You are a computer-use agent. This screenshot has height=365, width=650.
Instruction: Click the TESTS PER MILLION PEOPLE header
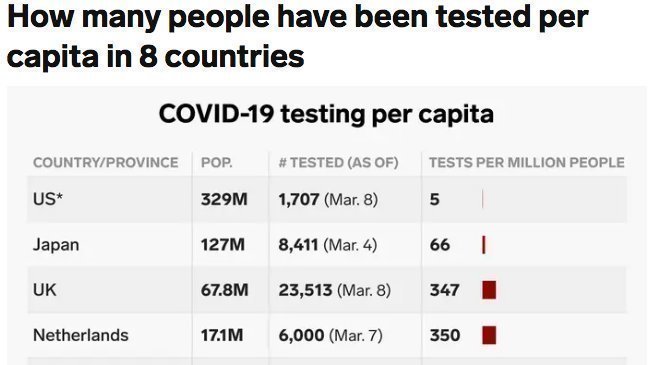(x=526, y=163)
